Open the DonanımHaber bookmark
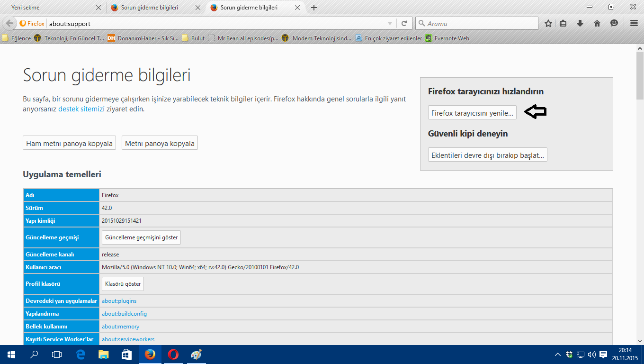The height and width of the screenshot is (364, 644). coord(143,38)
